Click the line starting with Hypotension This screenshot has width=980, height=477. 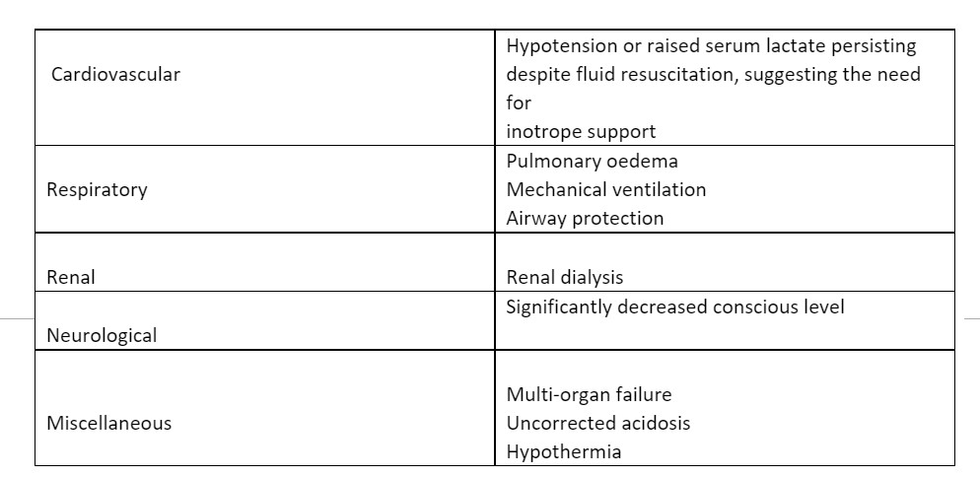710,45
